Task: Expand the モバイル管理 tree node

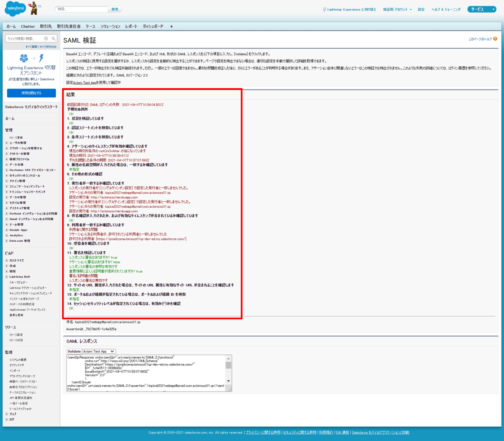Action: pos(7,203)
